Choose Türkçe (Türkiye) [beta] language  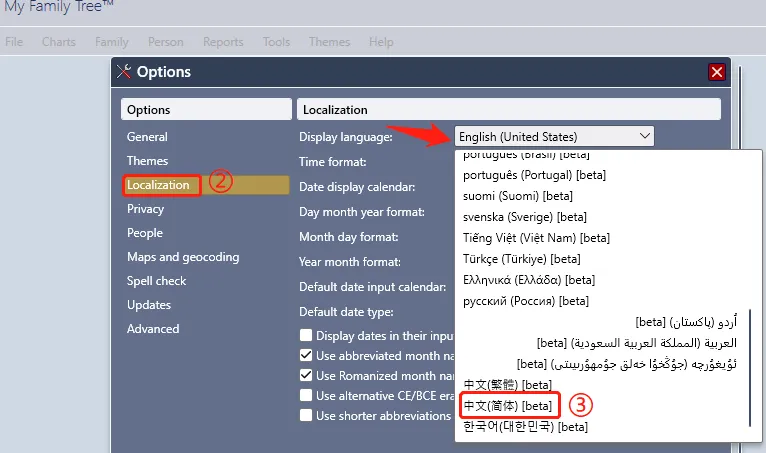522,259
